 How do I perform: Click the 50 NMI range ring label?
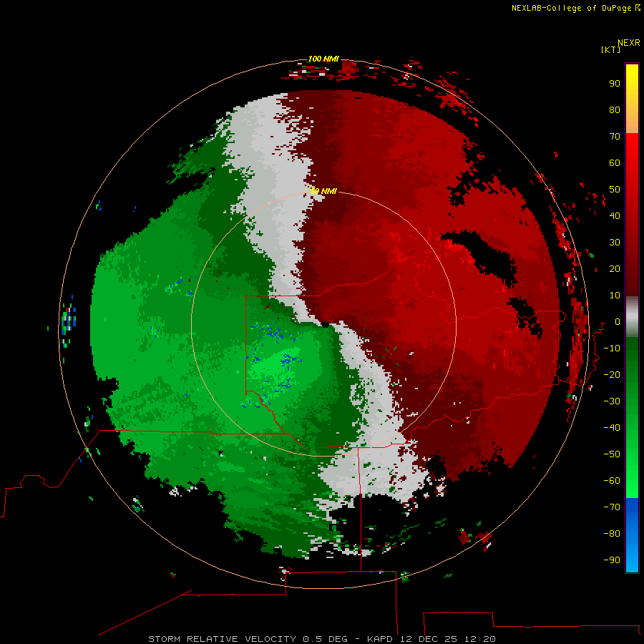(x=323, y=191)
